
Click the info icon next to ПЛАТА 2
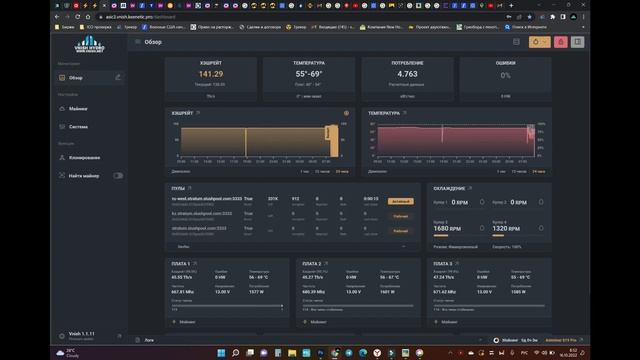click(x=326, y=264)
